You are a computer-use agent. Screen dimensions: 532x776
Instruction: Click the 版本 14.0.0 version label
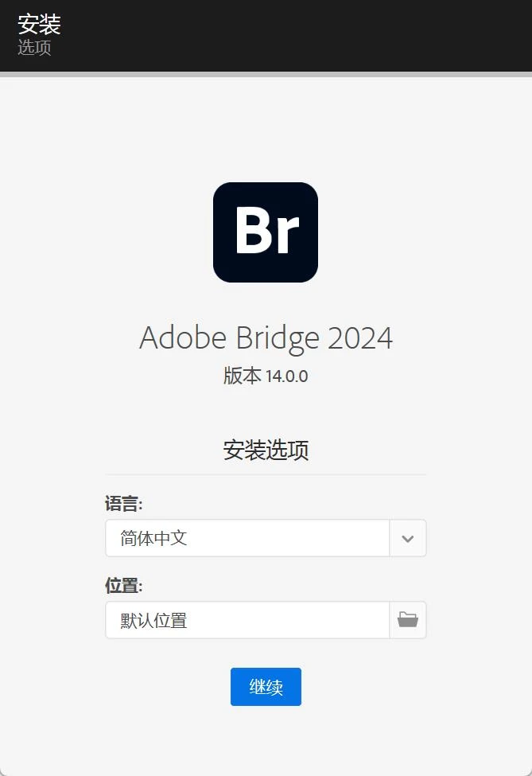[x=266, y=375]
